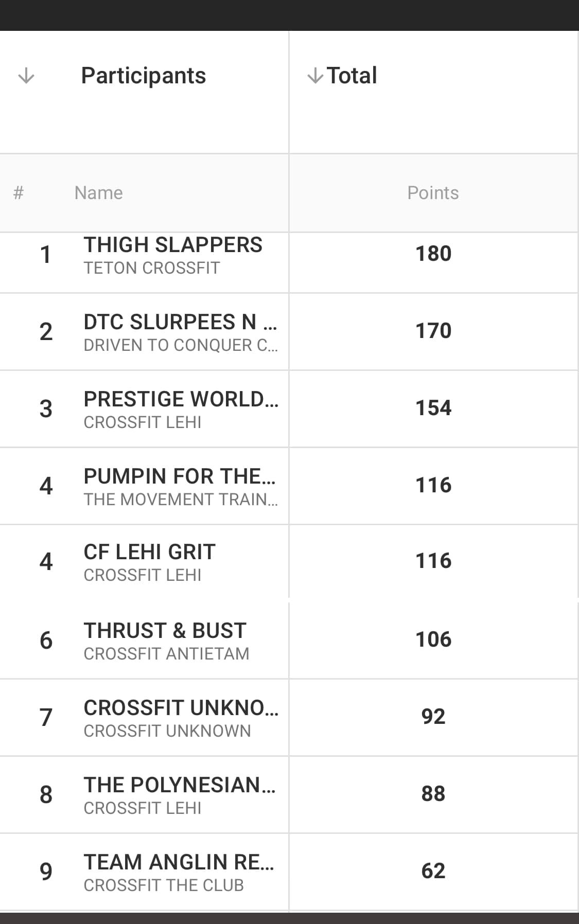Viewport: 579px width, 924px height.
Task: Click CROSSFIT ANTIETAM affiliate text
Action: point(166,654)
